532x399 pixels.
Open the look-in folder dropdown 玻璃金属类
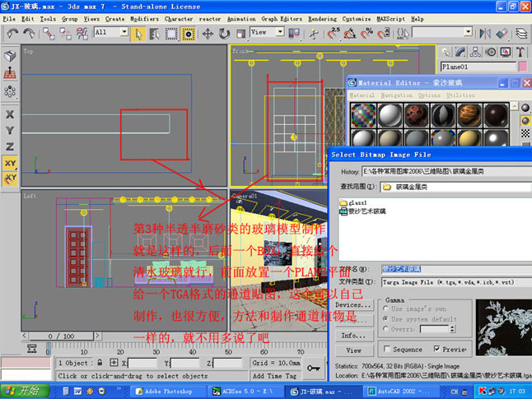click(455, 187)
